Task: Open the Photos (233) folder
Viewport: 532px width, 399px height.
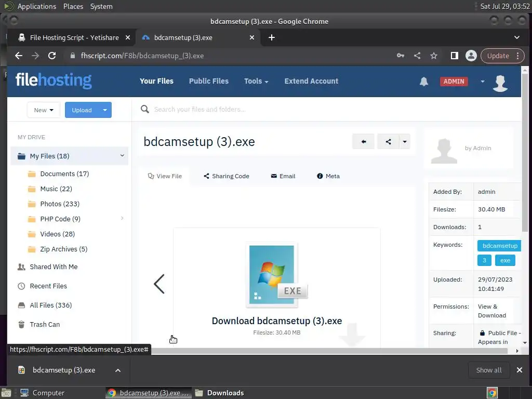Action: 60,204
